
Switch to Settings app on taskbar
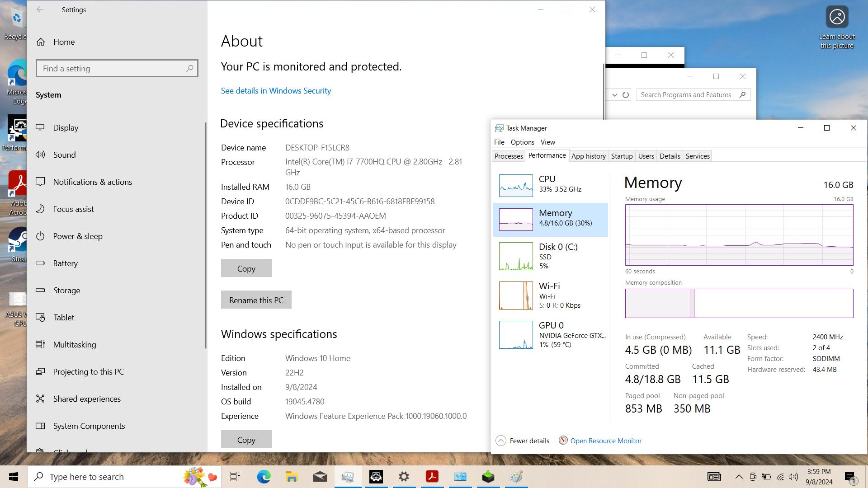(x=404, y=477)
